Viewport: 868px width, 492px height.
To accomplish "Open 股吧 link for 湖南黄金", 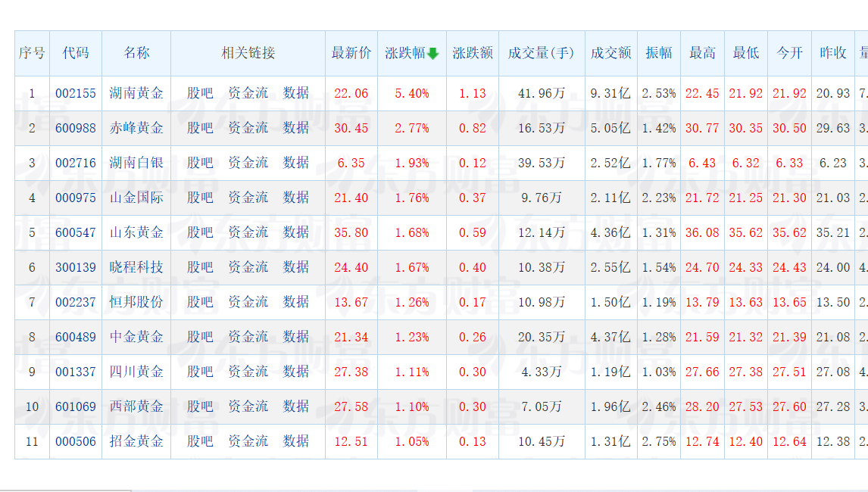I will (200, 93).
